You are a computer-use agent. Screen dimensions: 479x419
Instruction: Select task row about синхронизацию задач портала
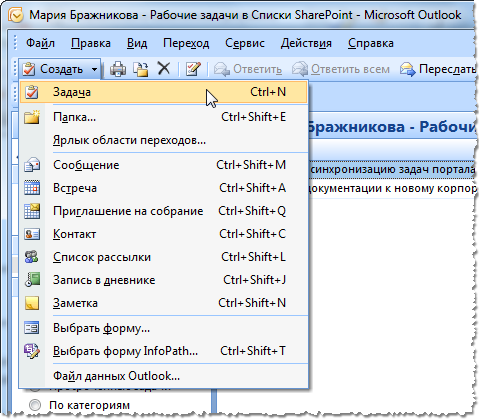[393, 169]
